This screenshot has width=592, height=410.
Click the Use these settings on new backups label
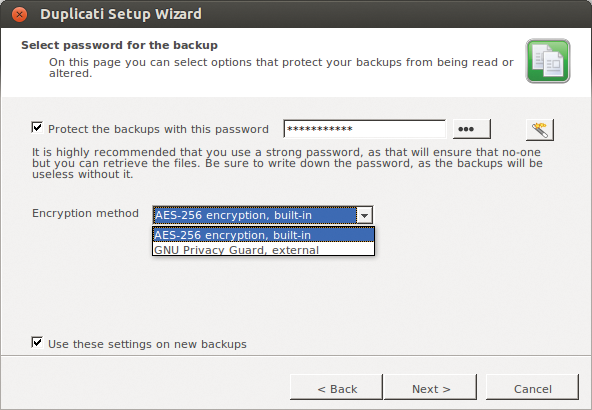147,344
